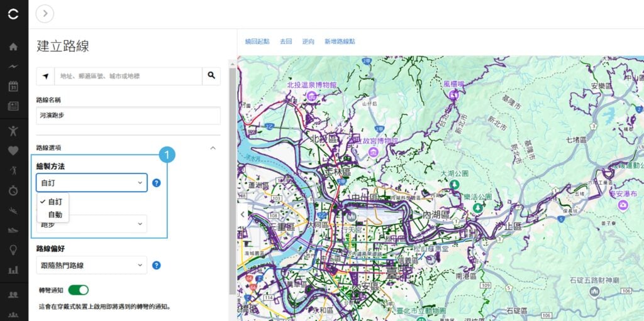Toggle the 轉彎通知 switch

tap(78, 290)
